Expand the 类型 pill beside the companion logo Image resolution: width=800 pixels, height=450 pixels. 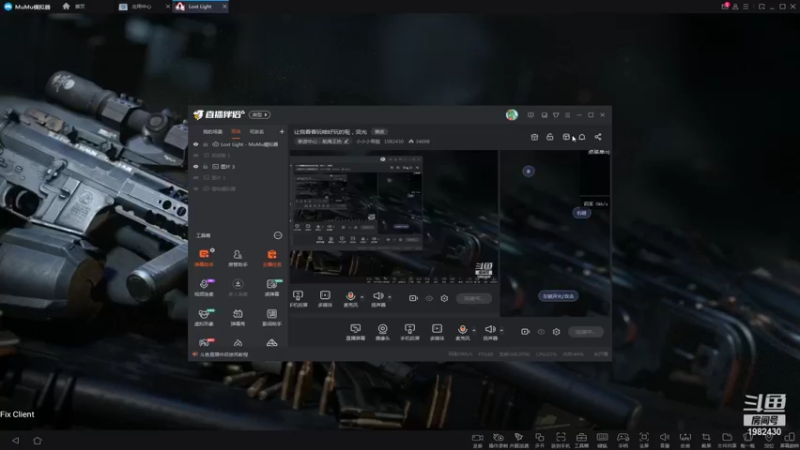tap(260, 115)
